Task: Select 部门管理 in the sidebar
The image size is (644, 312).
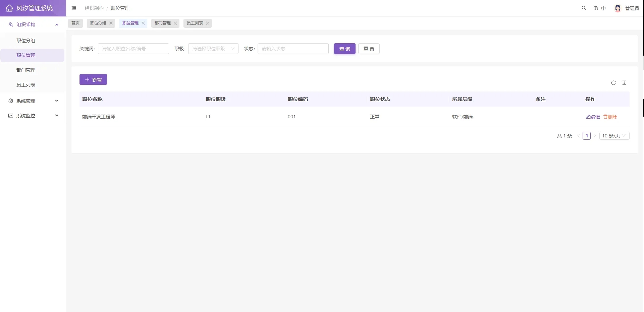Action: 26,70
